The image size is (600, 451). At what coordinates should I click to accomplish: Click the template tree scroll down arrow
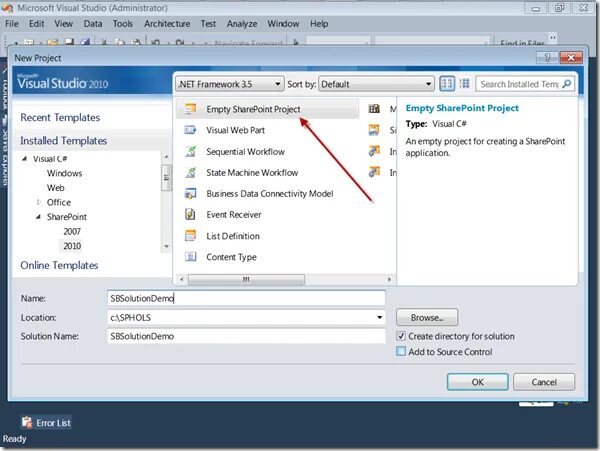pos(166,246)
